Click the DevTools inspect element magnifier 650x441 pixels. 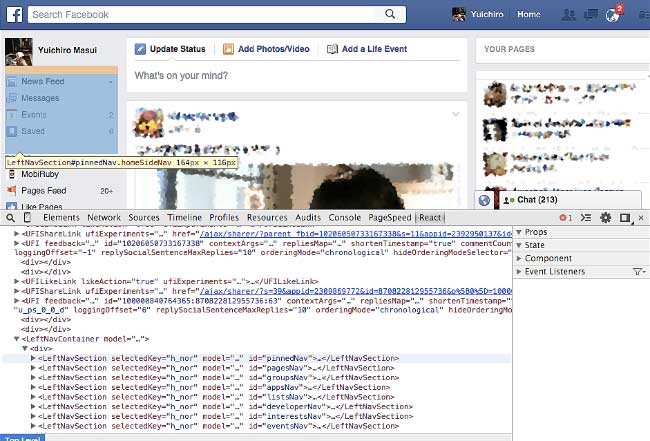[10, 218]
